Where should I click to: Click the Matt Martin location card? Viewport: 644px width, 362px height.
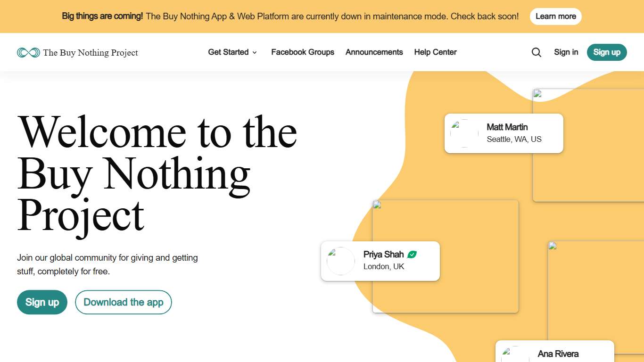(x=504, y=133)
